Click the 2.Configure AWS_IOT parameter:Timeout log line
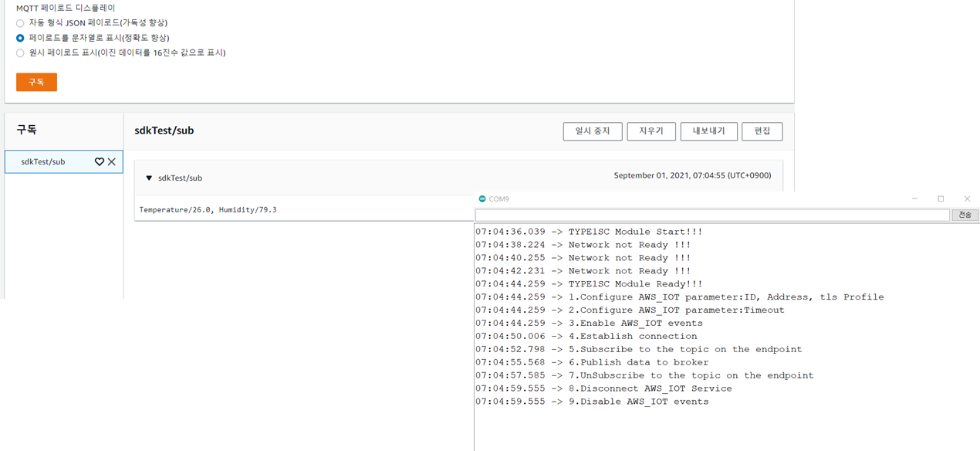The height and width of the screenshot is (451, 980). 630,310
